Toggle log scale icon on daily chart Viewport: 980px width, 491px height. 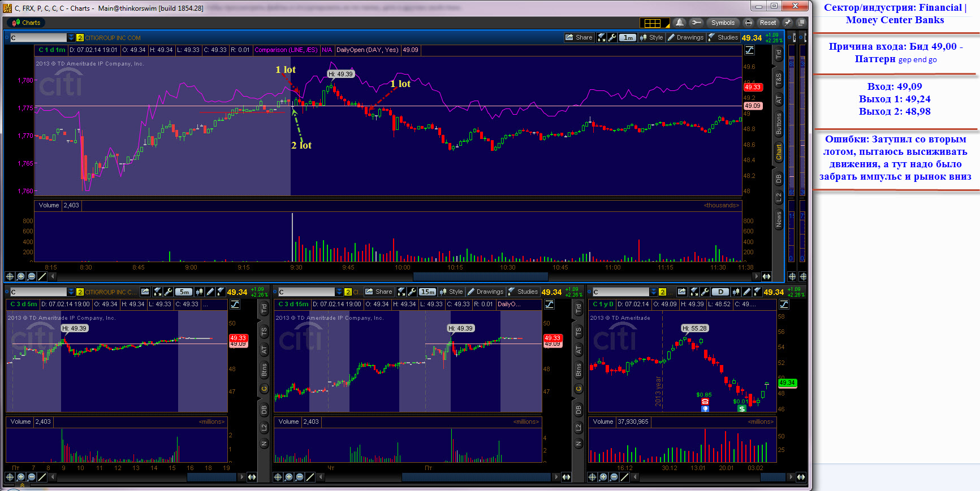[x=784, y=305]
